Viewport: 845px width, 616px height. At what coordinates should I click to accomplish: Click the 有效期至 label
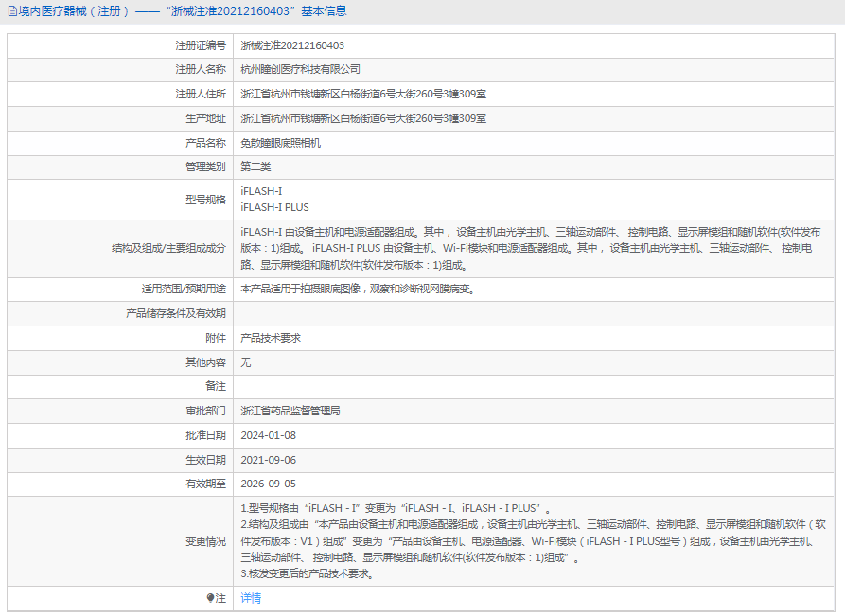point(206,484)
